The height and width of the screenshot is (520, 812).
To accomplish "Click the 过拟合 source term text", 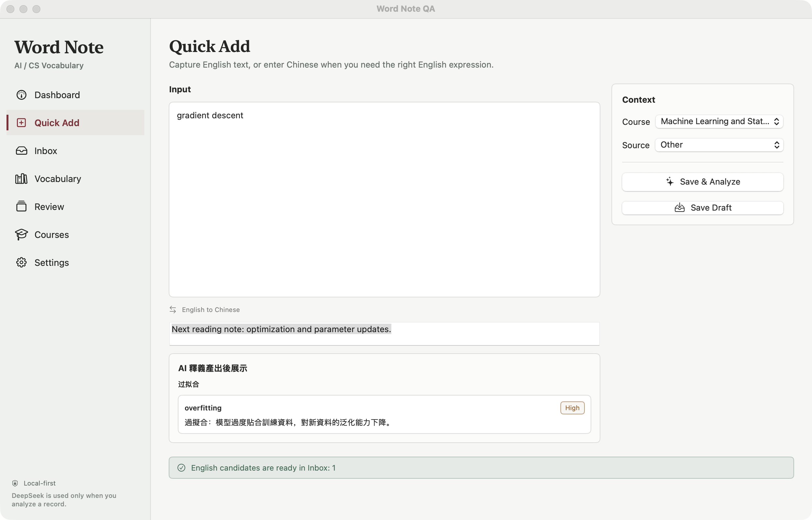I will tap(189, 384).
